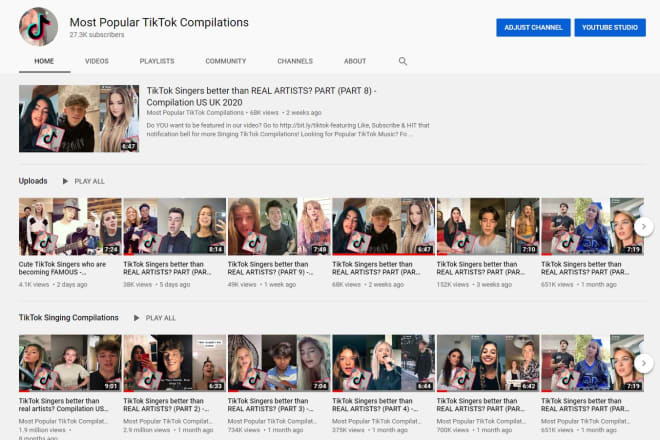Click channel name under the 1.9 million views video
The width and height of the screenshot is (660, 440).
[x=63, y=421]
